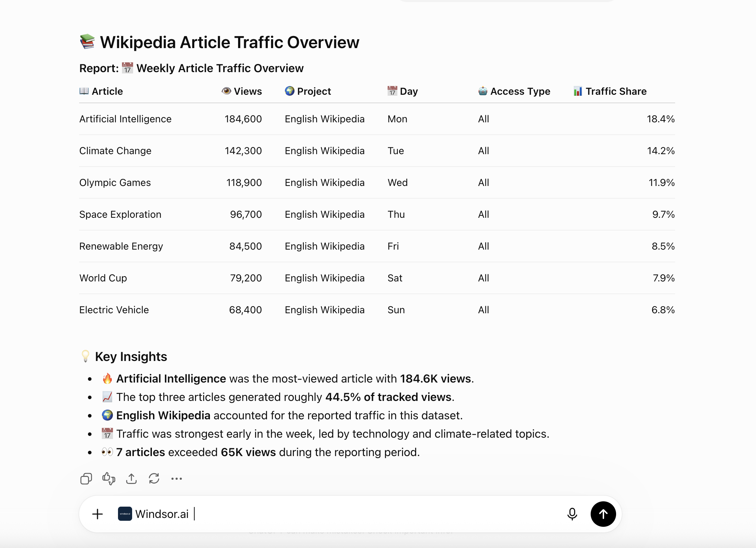Click the 6.8% traffic share value

[x=663, y=310]
